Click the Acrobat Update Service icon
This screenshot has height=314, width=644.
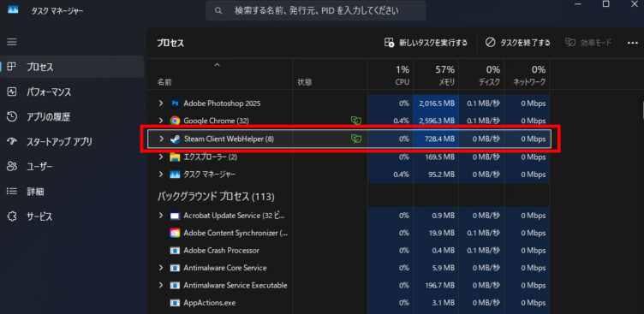175,215
